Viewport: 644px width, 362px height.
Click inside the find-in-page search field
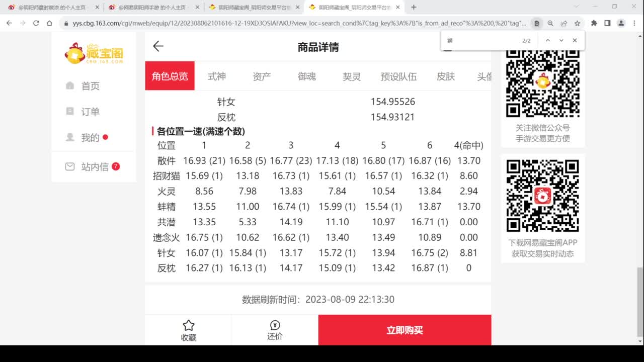[x=483, y=40]
